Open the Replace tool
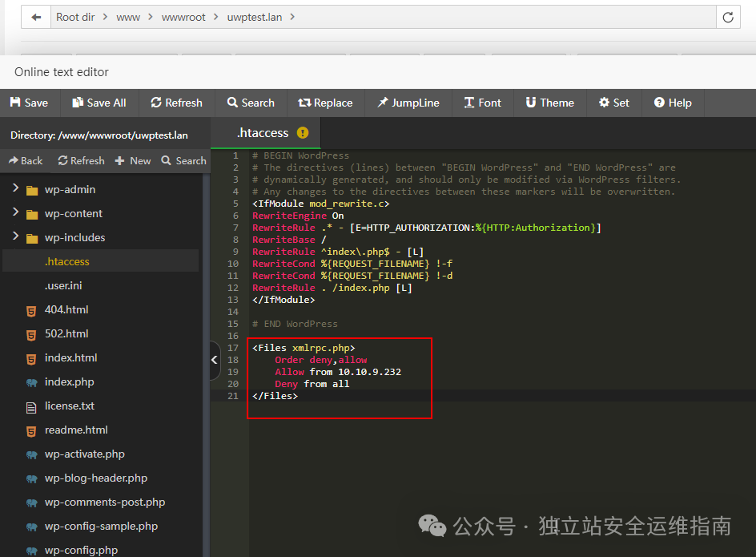Screen dimensions: 756x557 pyautogui.click(x=325, y=103)
